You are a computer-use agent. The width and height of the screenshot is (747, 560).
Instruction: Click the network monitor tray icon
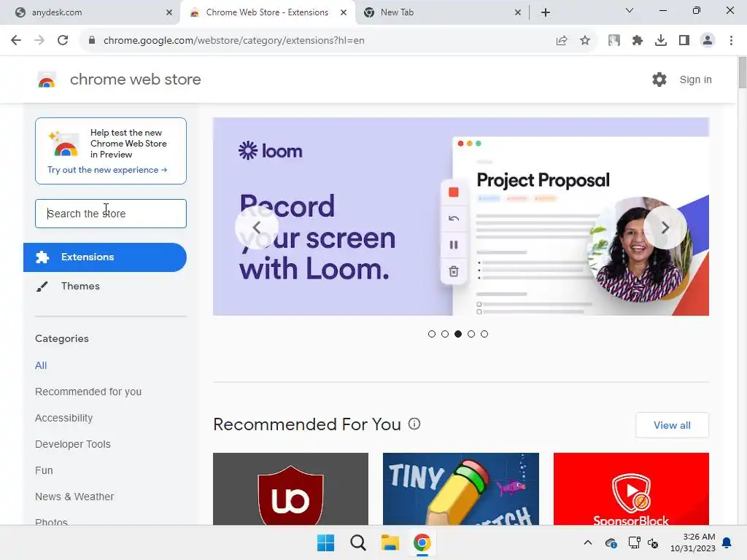click(x=634, y=542)
